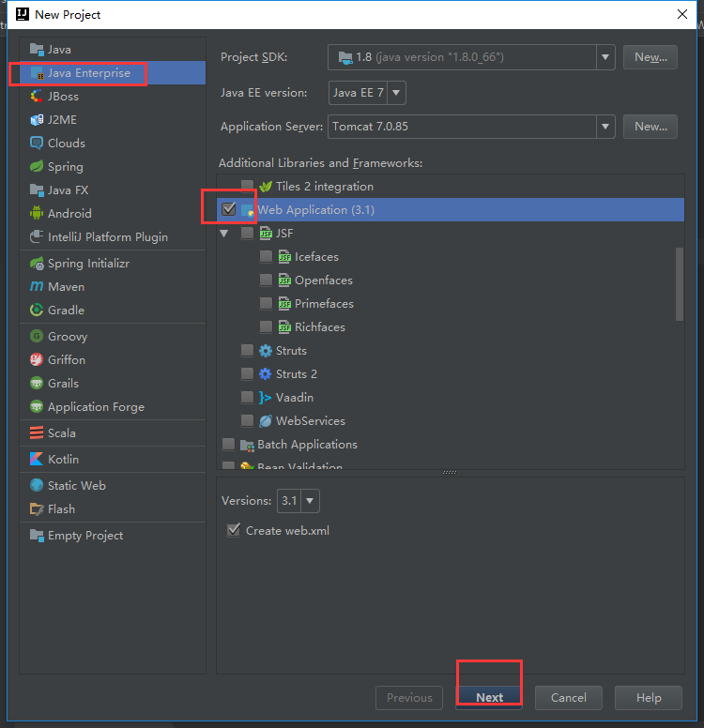Image resolution: width=704 pixels, height=728 pixels.
Task: Select the Kotlin icon
Action: coord(37,459)
